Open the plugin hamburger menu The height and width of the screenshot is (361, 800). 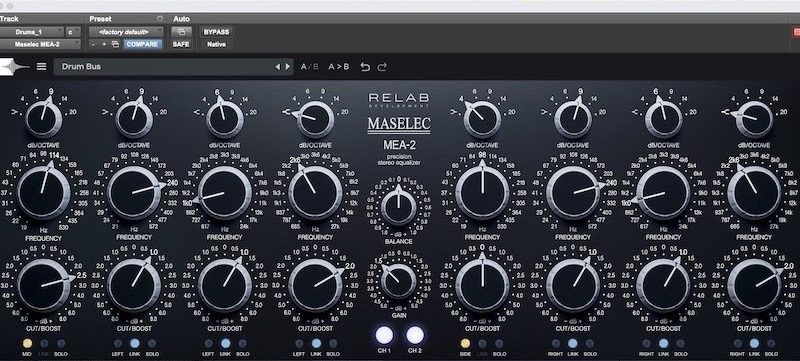pyautogui.click(x=41, y=67)
